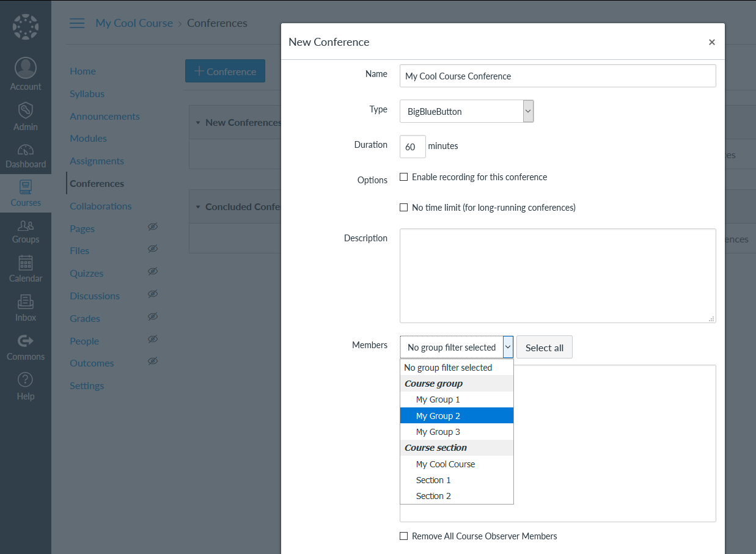The image size is (756, 554).
Task: Toggle the hamburger course navigation menu
Action: 77,23
